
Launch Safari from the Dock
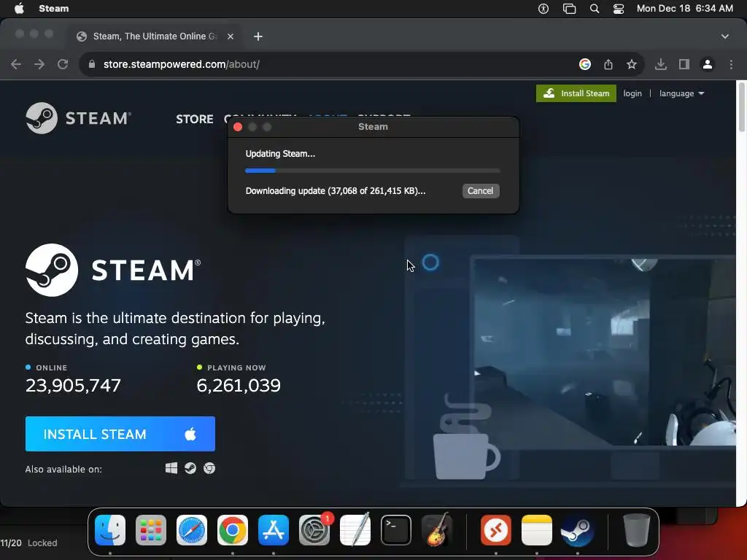[x=192, y=530]
